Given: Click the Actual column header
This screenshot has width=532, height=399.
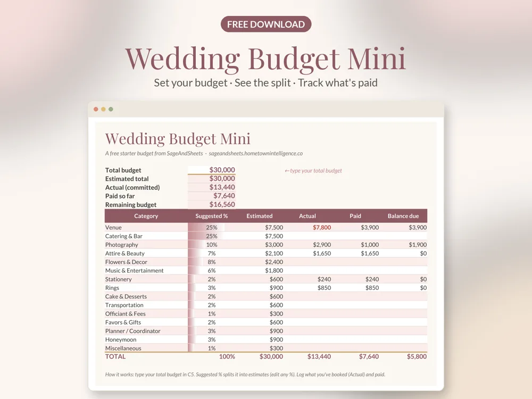Looking at the screenshot, I should click(x=307, y=216).
